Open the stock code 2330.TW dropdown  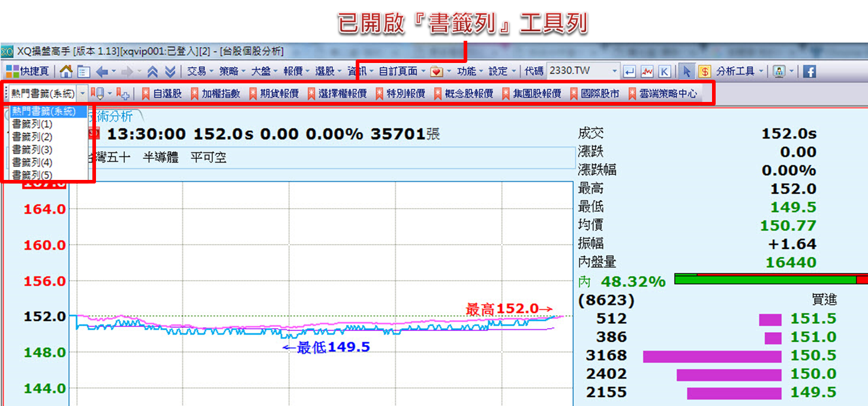pos(613,71)
